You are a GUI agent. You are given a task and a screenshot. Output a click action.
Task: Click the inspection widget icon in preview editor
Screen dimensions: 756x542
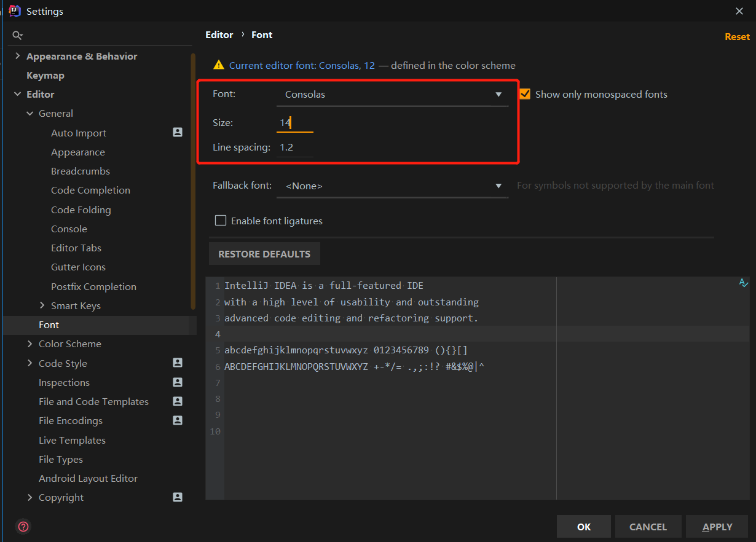tap(743, 283)
